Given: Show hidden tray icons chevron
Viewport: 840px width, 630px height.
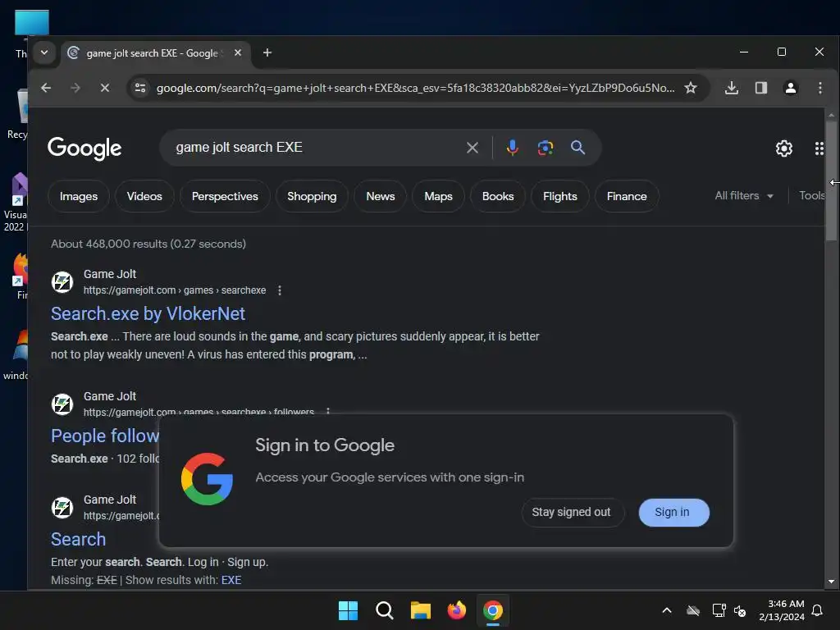Looking at the screenshot, I should coord(666,610).
